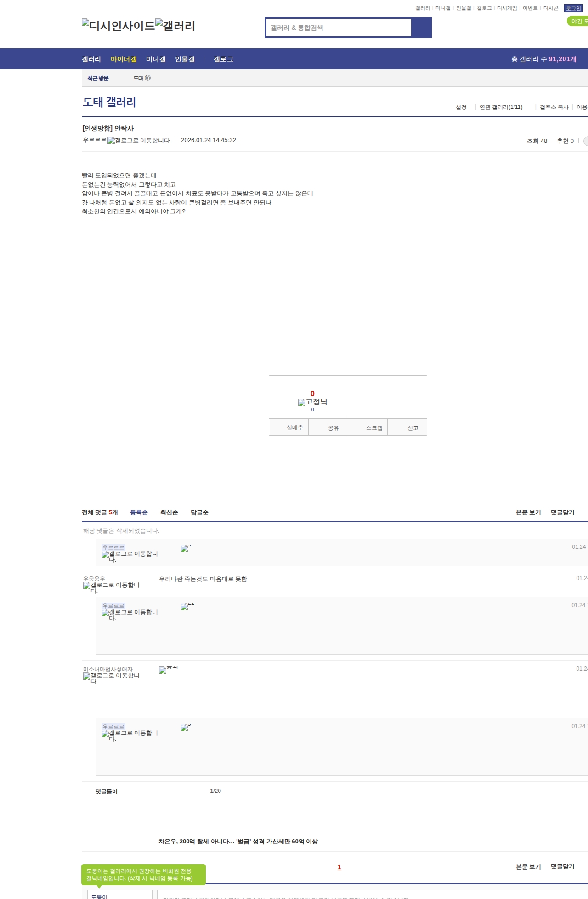Viewport: 588px width, 899px height.
Task: Open 갤로그 in the blue navigation bar
Action: (223, 59)
